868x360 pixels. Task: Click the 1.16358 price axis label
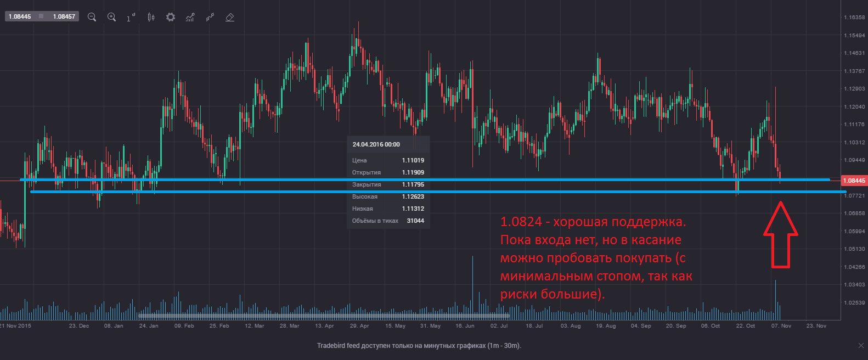[854, 18]
